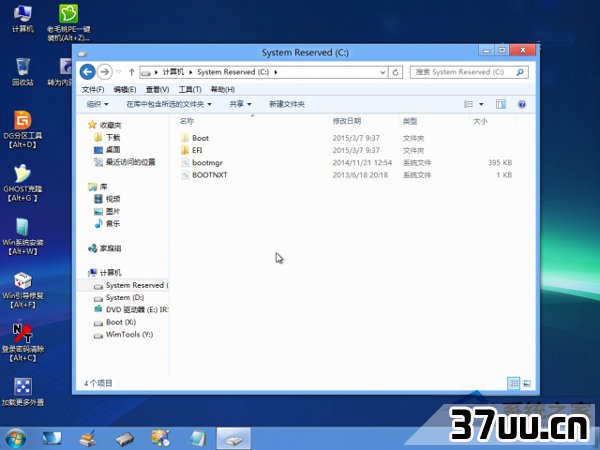Sort by the Date modified column header
This screenshot has height=450, width=600.
tap(347, 121)
